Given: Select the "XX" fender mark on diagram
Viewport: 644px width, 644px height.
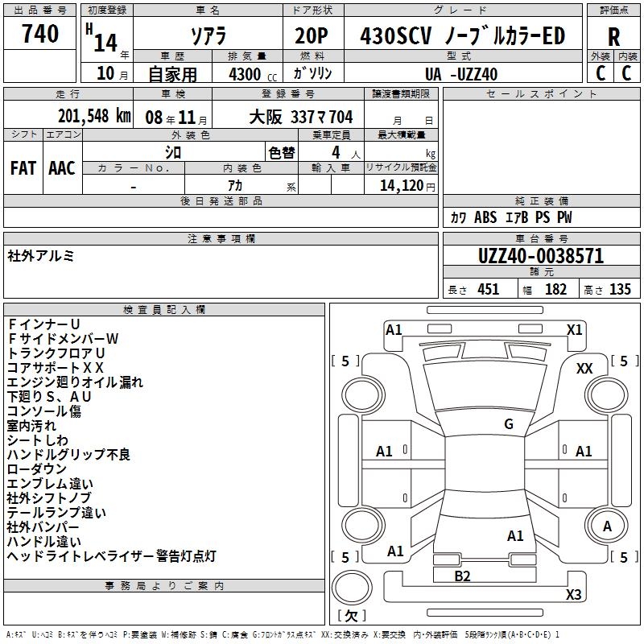Looking at the screenshot, I should [x=584, y=369].
